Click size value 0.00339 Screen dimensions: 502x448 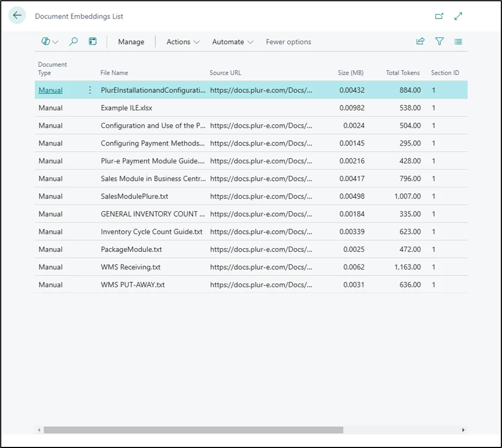point(352,231)
